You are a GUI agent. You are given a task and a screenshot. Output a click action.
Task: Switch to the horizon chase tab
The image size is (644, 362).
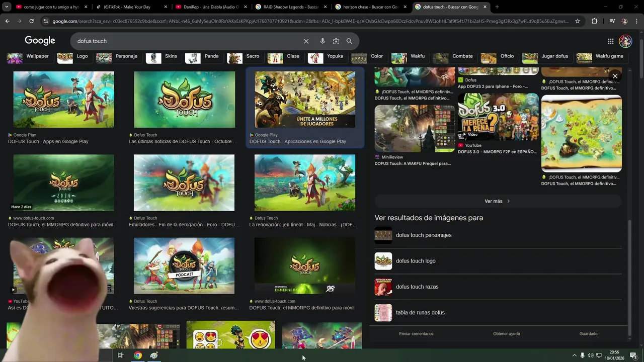(x=371, y=7)
